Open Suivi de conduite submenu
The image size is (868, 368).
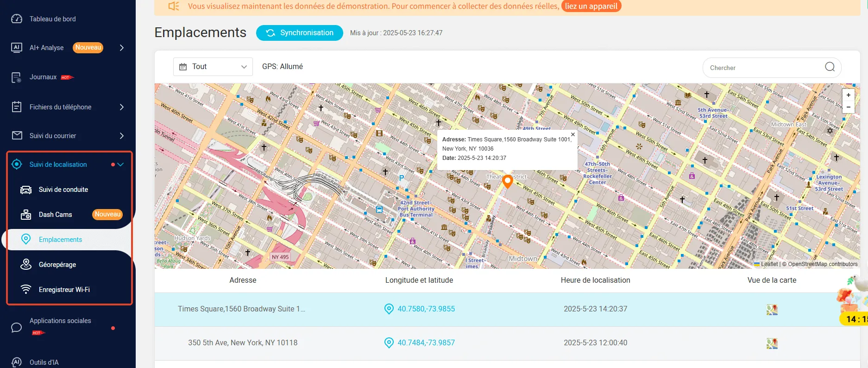63,190
